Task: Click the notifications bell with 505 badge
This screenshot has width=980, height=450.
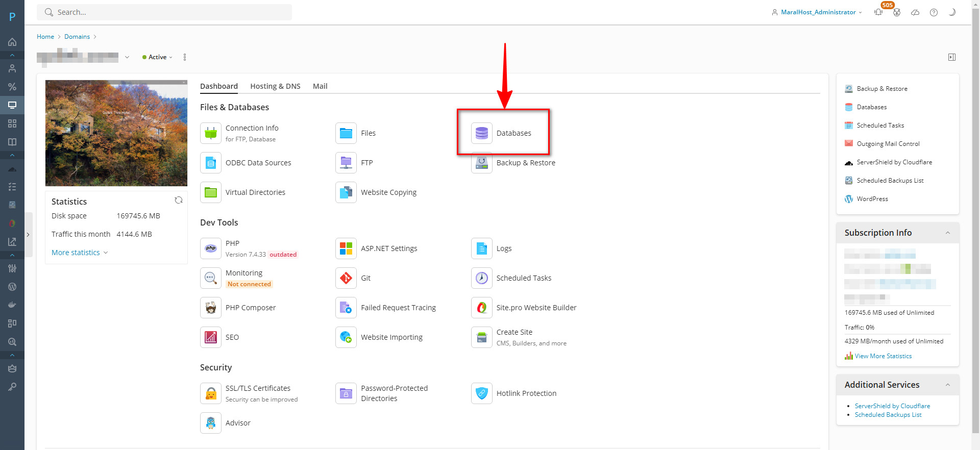Action: click(x=878, y=12)
